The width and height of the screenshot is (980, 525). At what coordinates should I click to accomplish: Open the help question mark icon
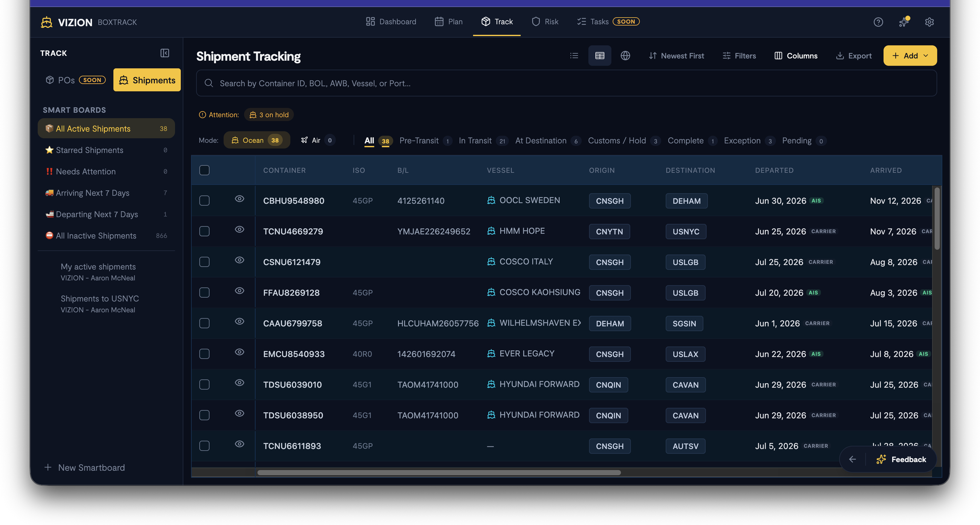(878, 22)
